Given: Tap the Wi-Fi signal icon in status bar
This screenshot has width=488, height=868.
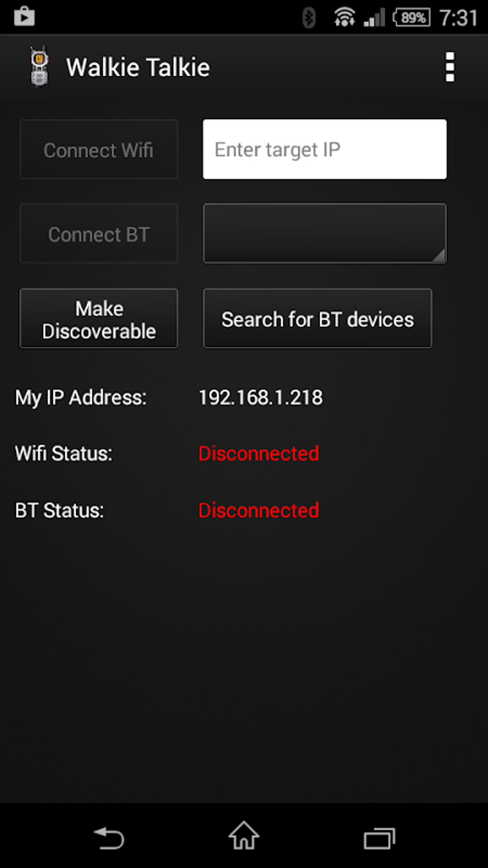Looking at the screenshot, I should 344,16.
